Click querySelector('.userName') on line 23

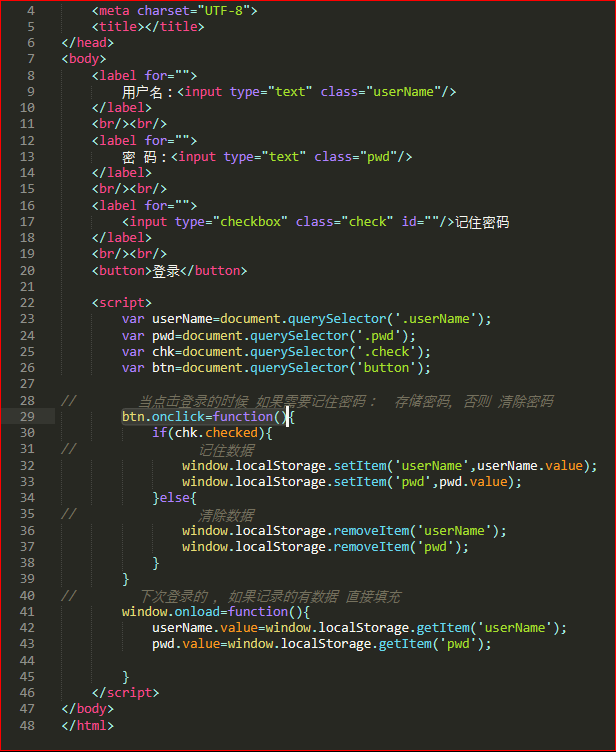pos(386,319)
